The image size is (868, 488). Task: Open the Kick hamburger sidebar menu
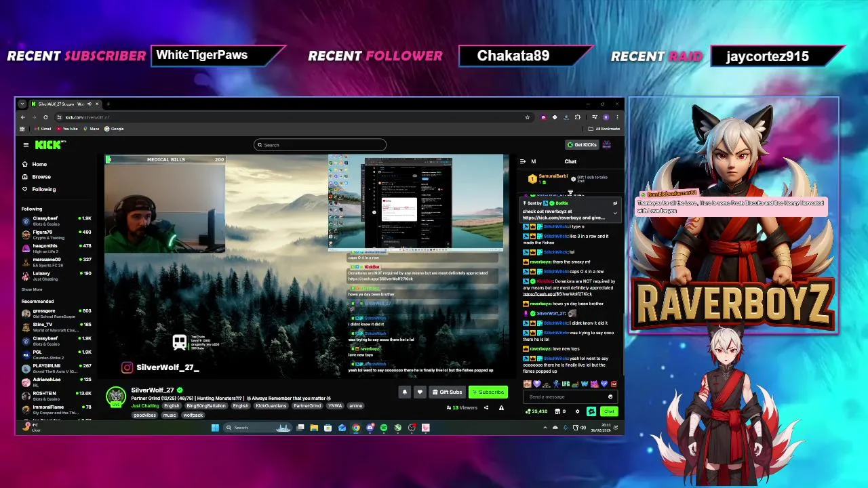tap(26, 144)
